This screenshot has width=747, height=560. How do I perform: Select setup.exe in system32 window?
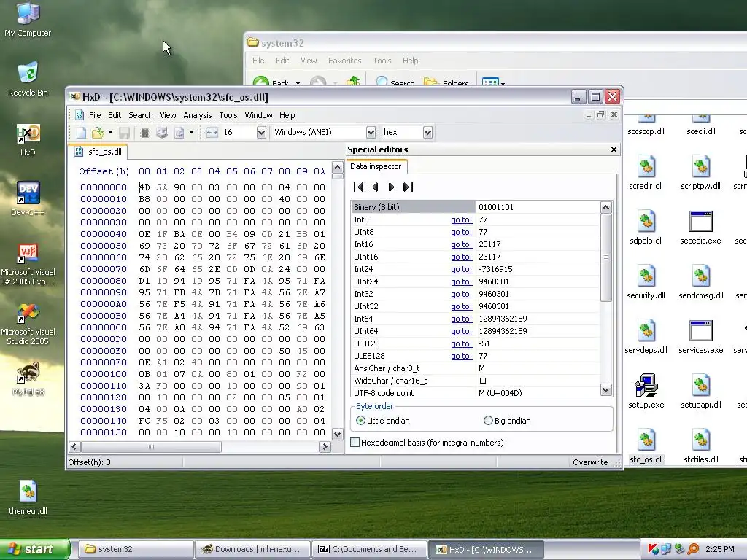646,392
